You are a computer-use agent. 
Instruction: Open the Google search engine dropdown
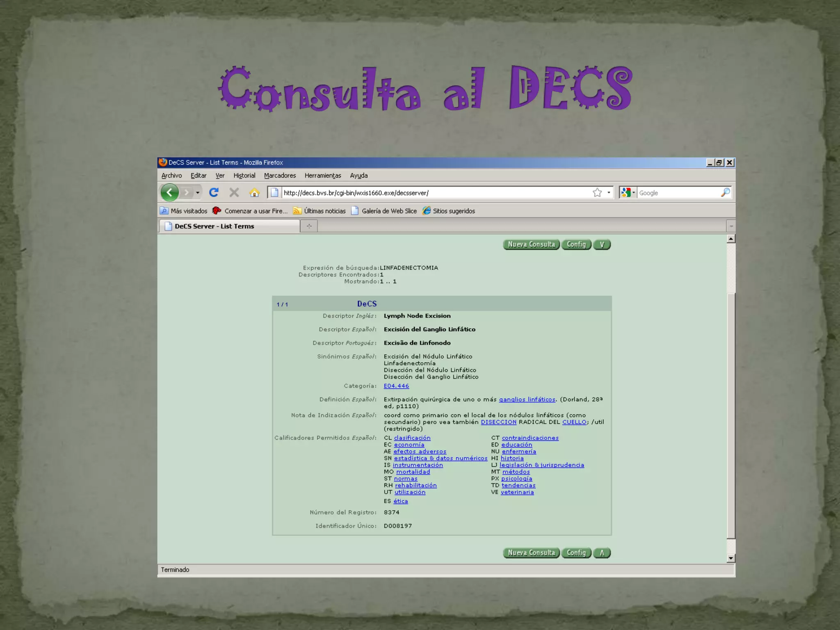click(x=628, y=192)
